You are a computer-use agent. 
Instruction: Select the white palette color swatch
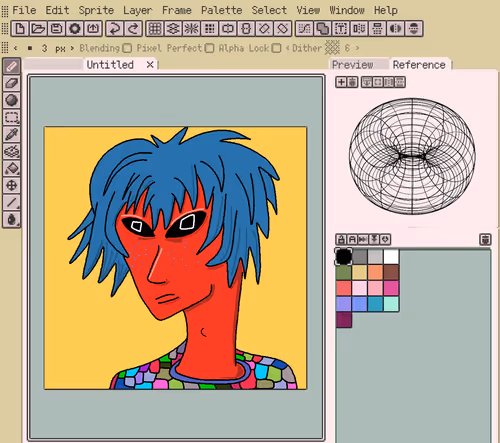pyautogui.click(x=391, y=257)
